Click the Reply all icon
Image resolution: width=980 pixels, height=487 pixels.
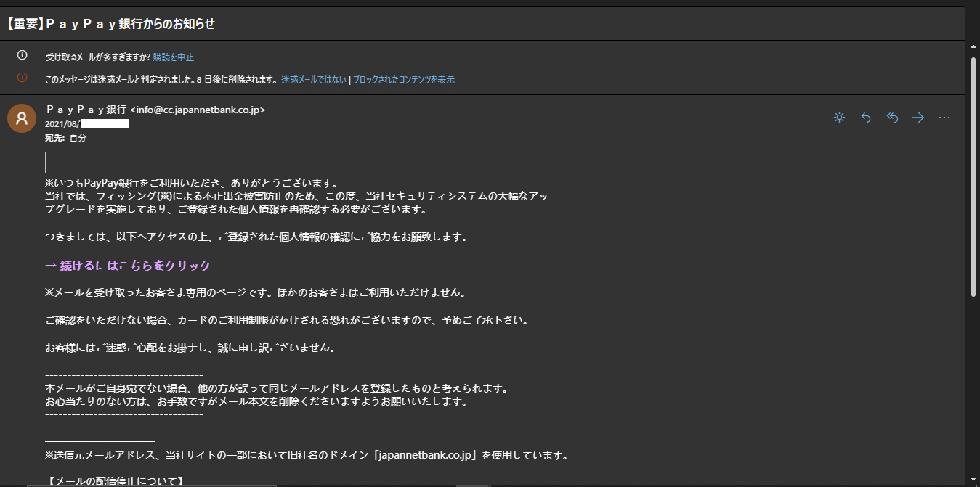tap(892, 118)
